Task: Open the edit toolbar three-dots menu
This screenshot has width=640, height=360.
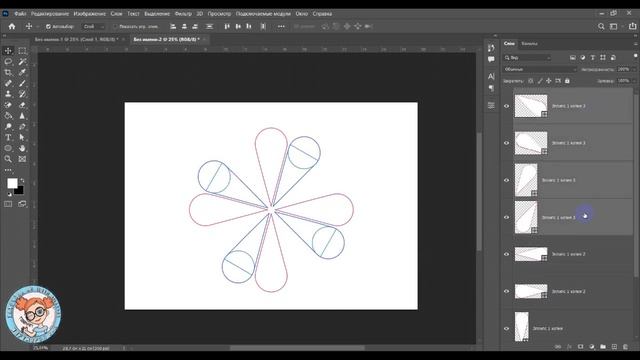Action: tap(8, 170)
